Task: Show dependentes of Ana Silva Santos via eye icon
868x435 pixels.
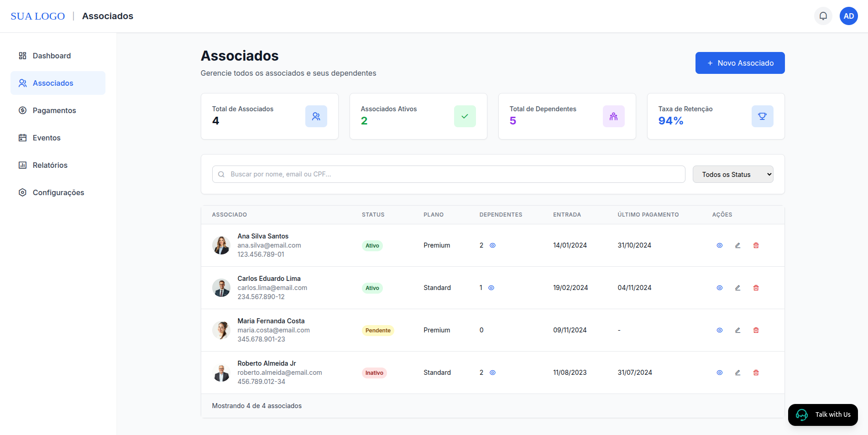Action: pyautogui.click(x=492, y=245)
